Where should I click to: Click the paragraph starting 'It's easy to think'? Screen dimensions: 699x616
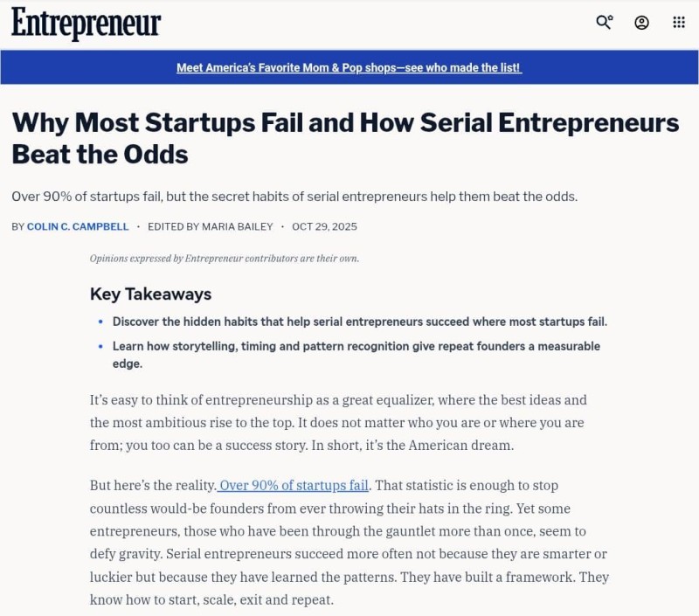(x=338, y=422)
